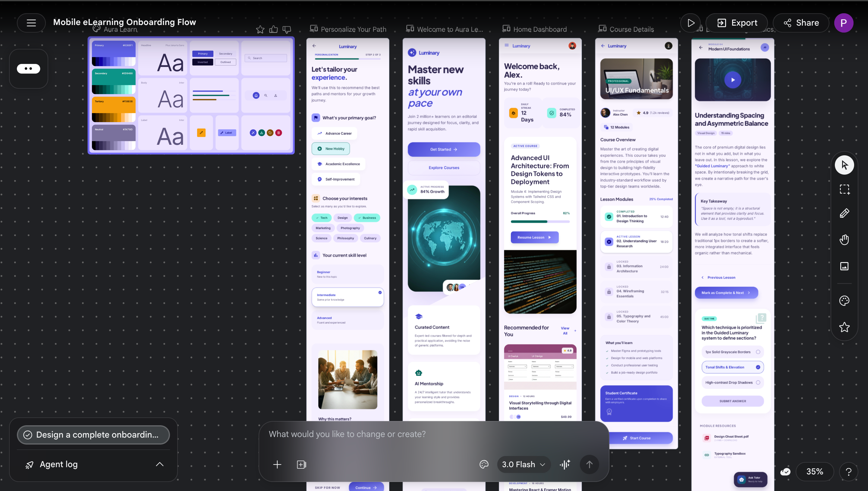
Task: Click the preview play button
Action: tap(690, 23)
